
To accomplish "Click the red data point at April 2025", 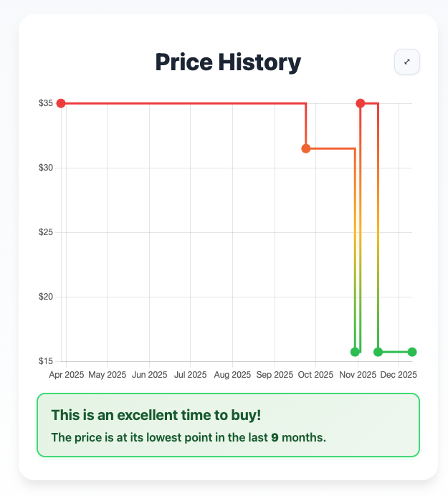I will click(x=61, y=103).
